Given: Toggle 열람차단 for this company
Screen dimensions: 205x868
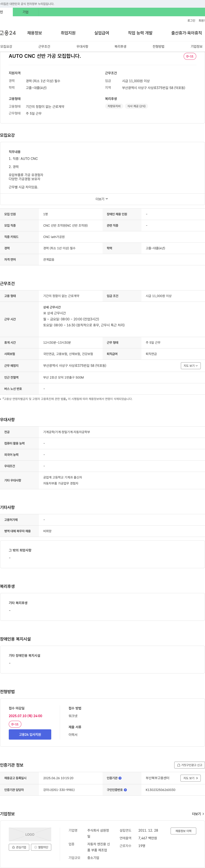Looking at the screenshot, I should (41, 847).
